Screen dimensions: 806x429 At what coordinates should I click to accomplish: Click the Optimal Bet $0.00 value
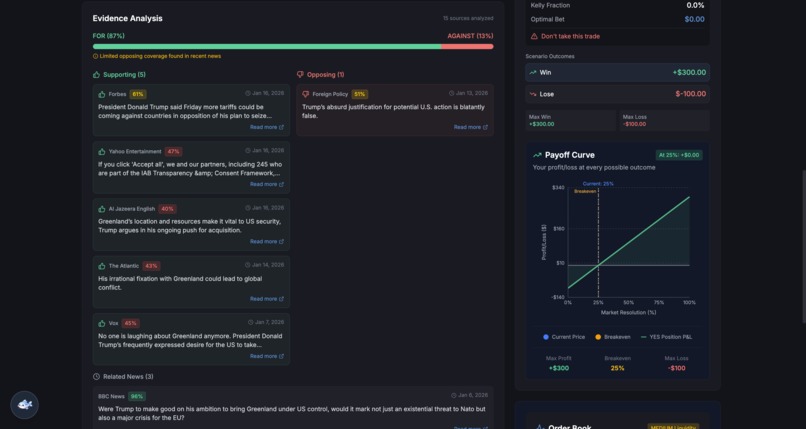tap(694, 20)
